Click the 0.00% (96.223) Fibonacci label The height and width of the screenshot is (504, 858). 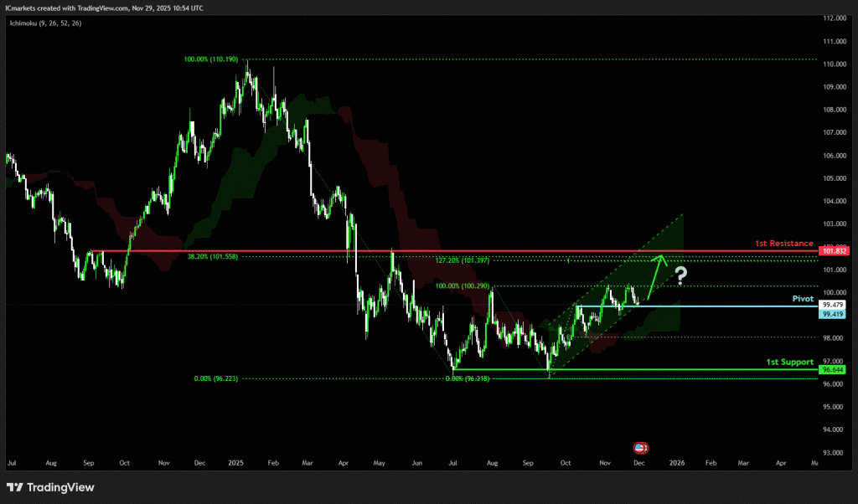coord(215,378)
